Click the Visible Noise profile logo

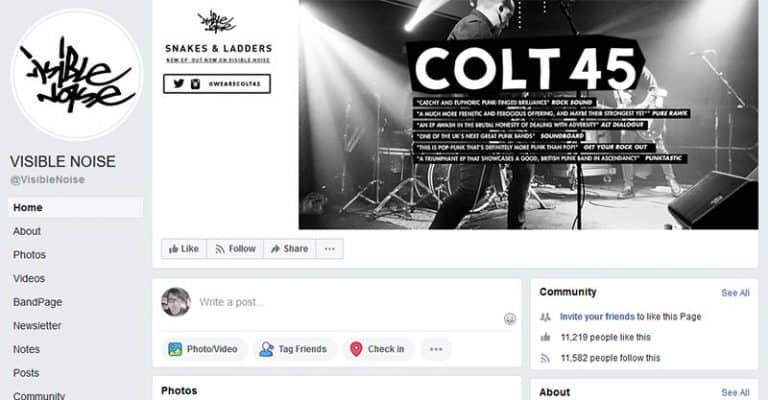76,74
